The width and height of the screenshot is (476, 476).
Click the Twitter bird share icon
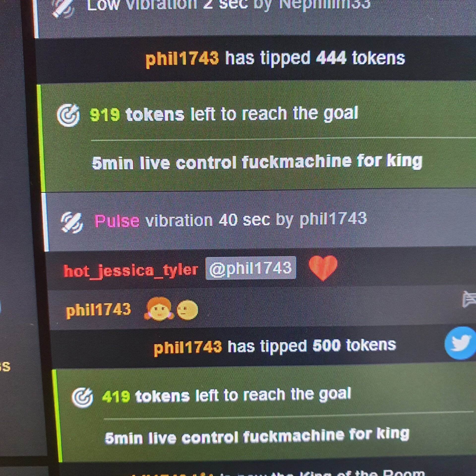click(461, 343)
